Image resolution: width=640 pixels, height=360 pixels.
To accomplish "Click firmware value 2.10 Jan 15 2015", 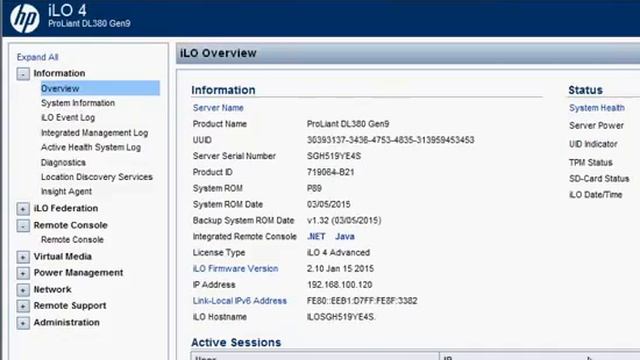I will [x=340, y=269].
